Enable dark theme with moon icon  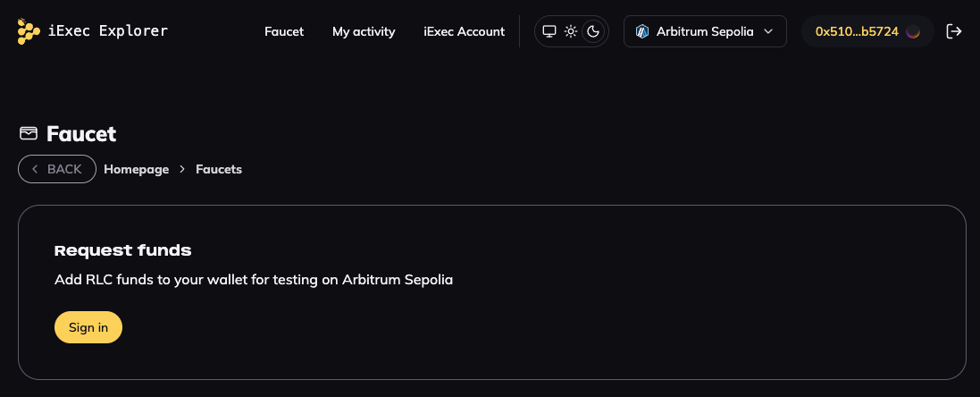[593, 31]
